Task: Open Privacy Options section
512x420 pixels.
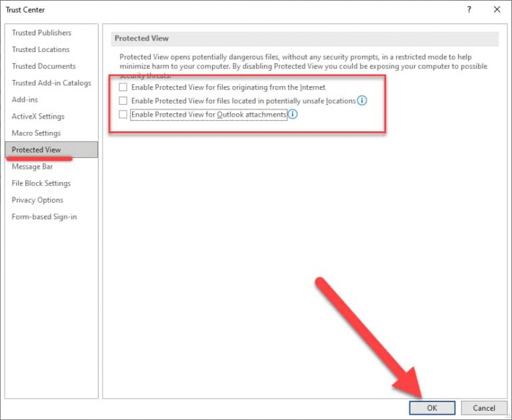Action: point(37,200)
